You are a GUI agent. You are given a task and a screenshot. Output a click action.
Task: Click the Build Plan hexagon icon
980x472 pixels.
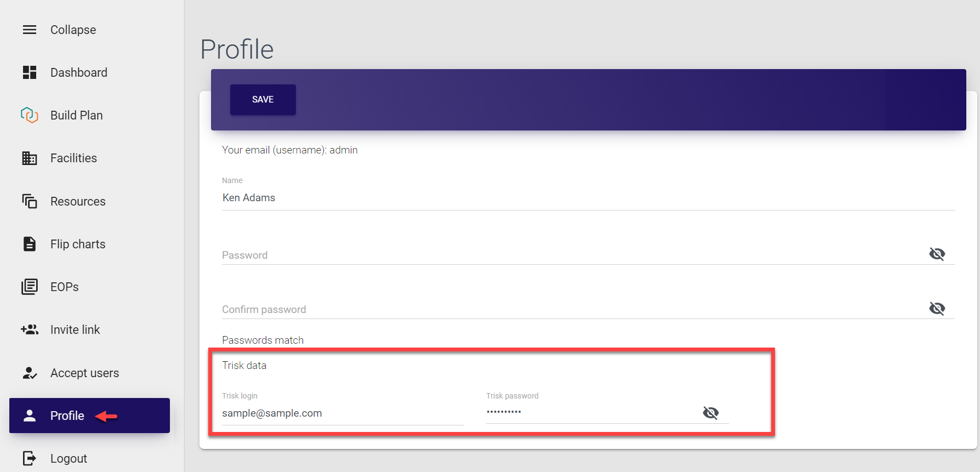coord(30,115)
